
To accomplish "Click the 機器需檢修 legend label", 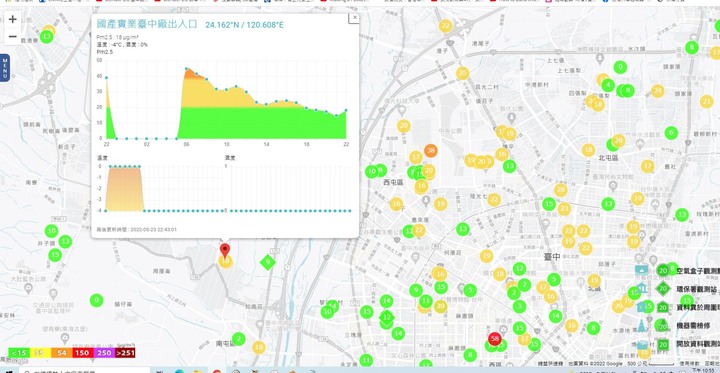I will (x=693, y=326).
